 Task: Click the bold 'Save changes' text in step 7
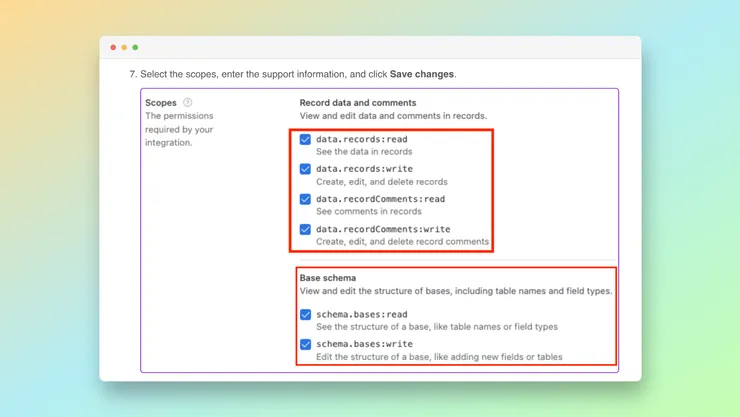click(x=422, y=74)
